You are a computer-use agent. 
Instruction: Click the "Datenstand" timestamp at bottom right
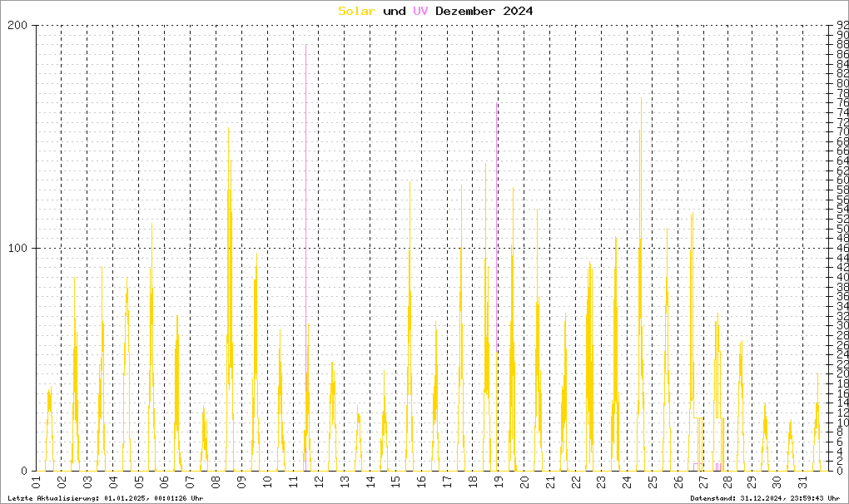pos(767,498)
